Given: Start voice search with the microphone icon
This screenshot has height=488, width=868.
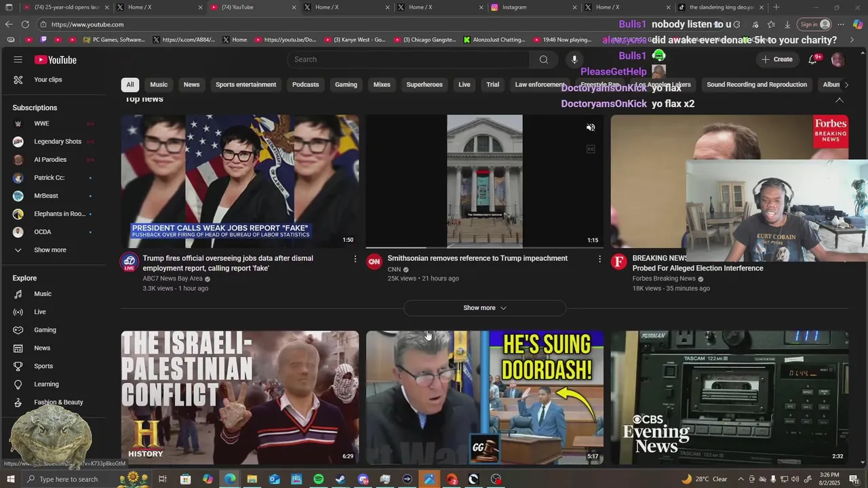Looking at the screenshot, I should [x=574, y=60].
